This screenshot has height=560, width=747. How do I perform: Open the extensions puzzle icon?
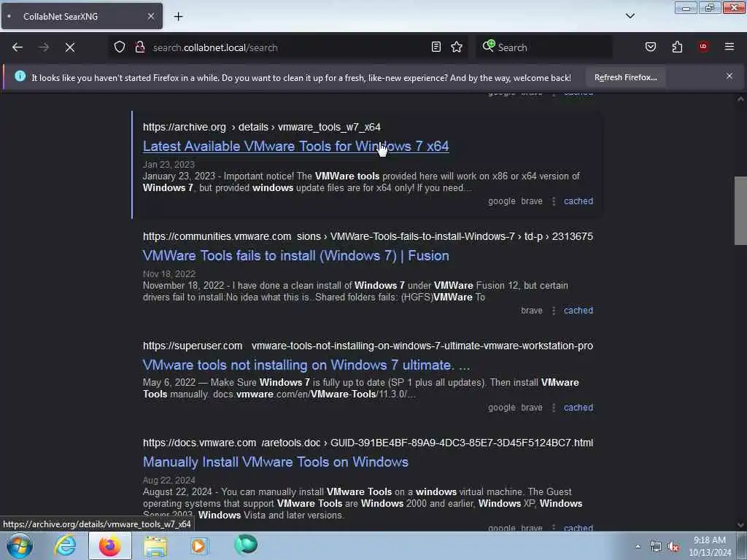(x=677, y=47)
